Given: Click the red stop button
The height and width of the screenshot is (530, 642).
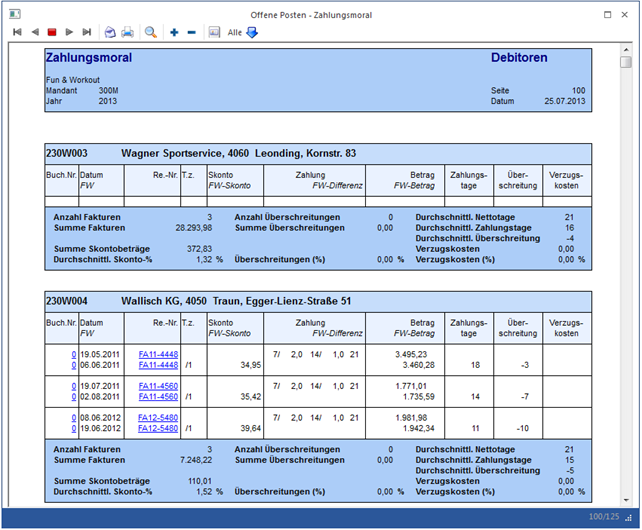Looking at the screenshot, I should 52,32.
